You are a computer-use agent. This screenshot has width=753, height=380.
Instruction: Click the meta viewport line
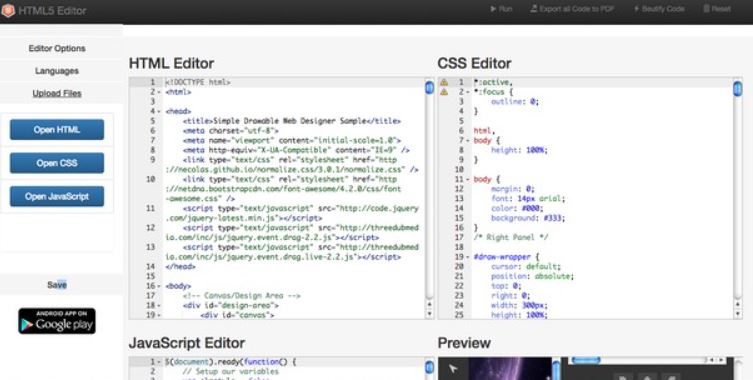pyautogui.click(x=291, y=141)
